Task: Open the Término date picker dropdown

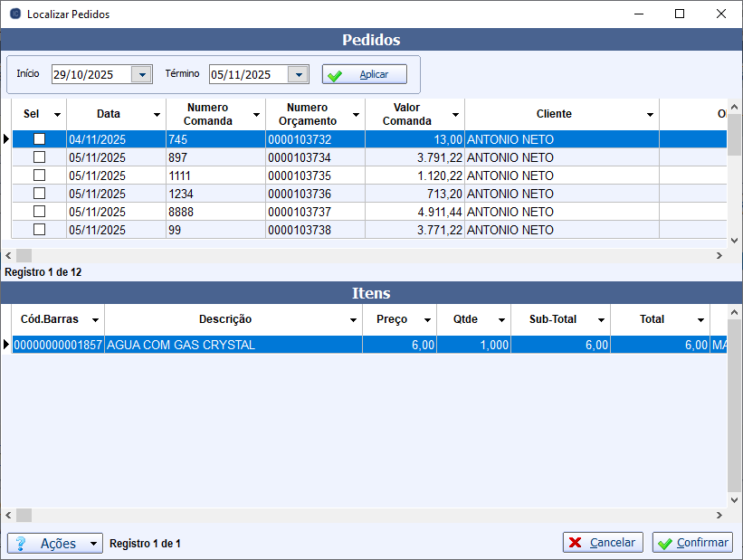Action: [x=299, y=75]
